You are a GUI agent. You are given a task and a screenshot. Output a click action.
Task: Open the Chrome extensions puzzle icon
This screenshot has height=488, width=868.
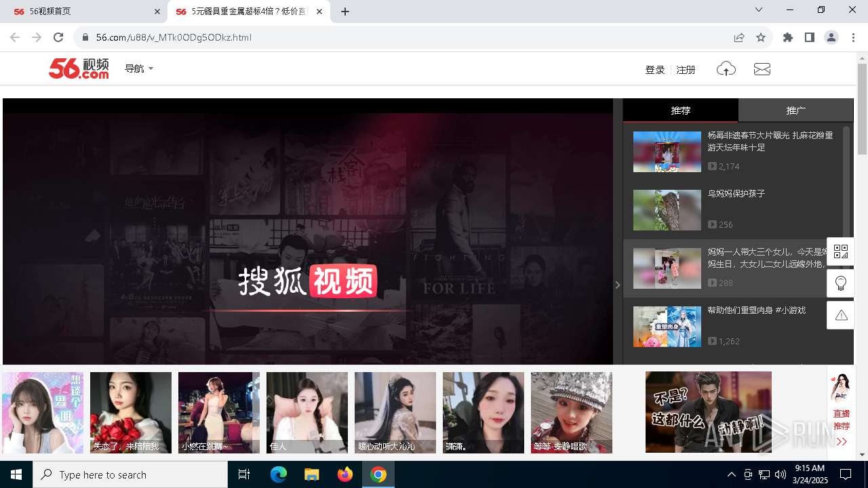click(x=788, y=37)
